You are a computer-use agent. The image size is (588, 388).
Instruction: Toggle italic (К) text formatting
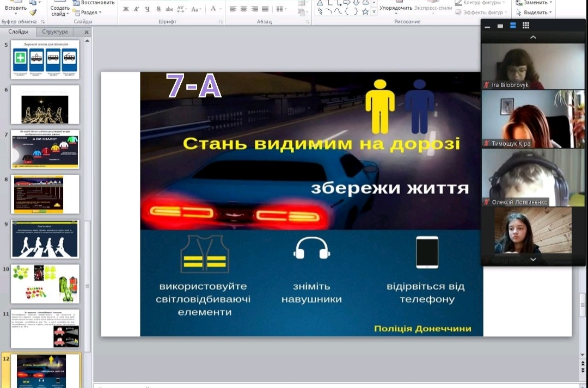pos(137,9)
